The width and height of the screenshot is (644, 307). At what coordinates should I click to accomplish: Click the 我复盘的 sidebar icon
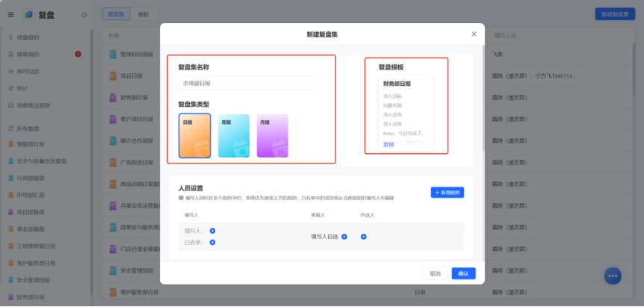pyautogui.click(x=10, y=37)
